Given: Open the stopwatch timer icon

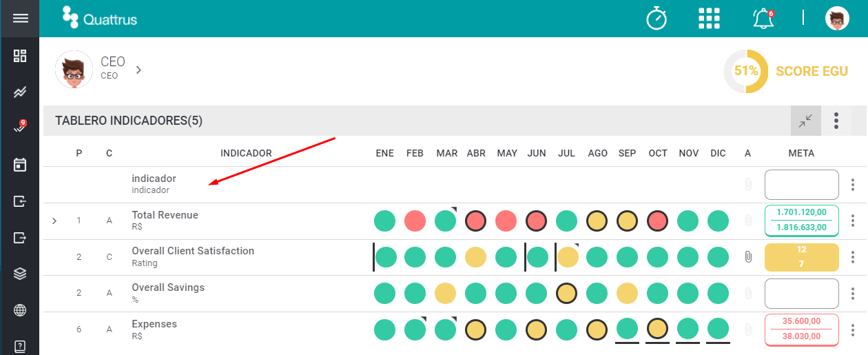Looking at the screenshot, I should click(657, 18).
